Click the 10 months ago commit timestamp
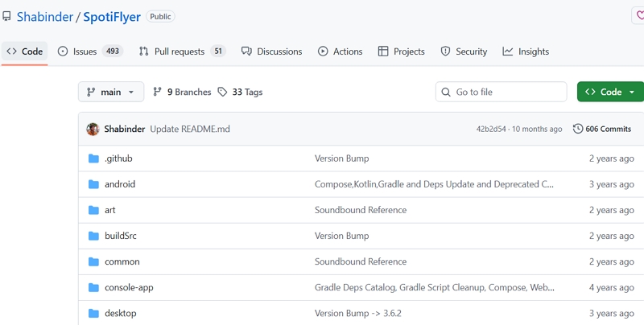 pyautogui.click(x=537, y=129)
